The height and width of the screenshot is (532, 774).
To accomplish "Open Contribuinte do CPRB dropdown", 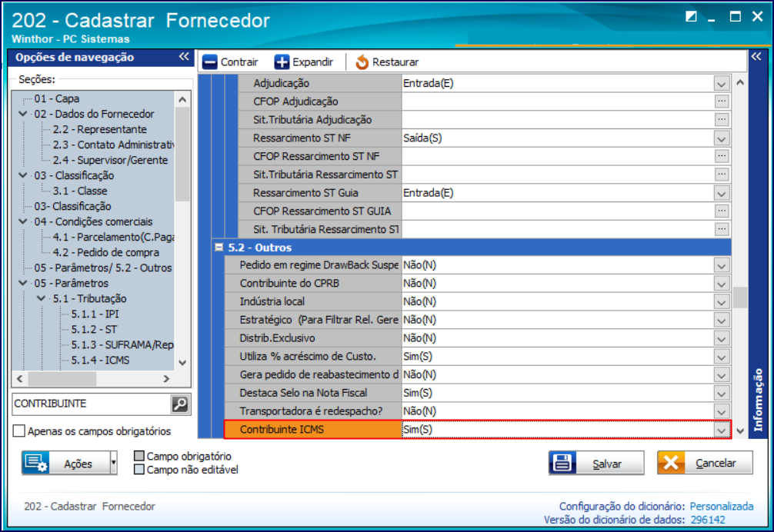I will pos(722,284).
